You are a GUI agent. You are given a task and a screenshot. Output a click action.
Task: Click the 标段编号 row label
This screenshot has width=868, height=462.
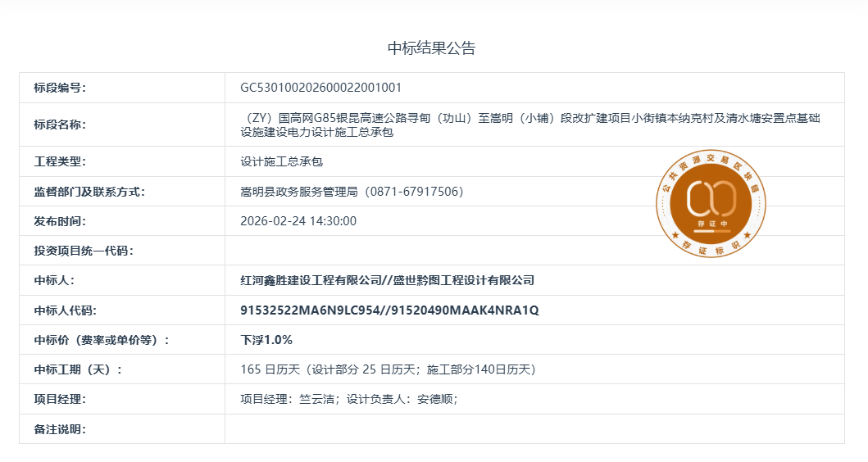click(x=60, y=88)
